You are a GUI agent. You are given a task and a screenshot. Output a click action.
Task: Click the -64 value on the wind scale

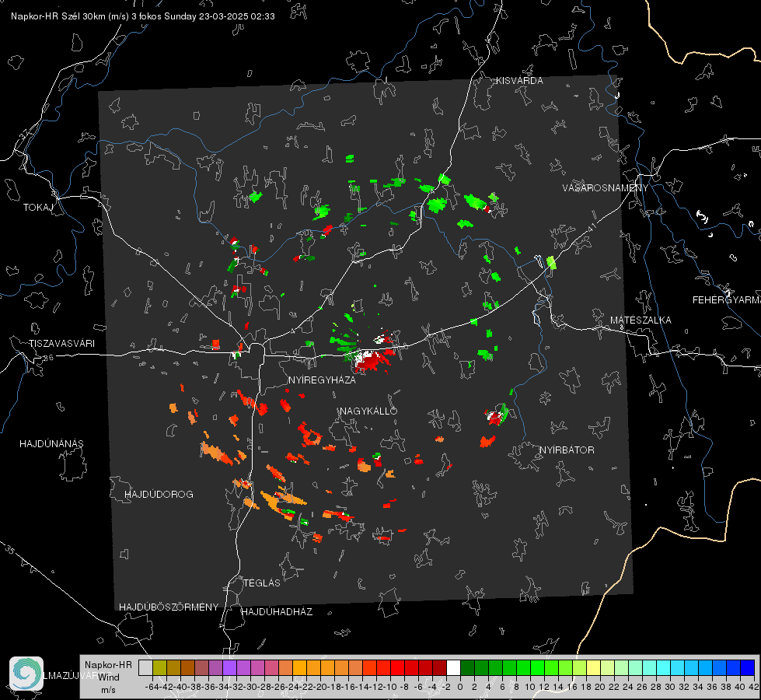(x=152, y=687)
